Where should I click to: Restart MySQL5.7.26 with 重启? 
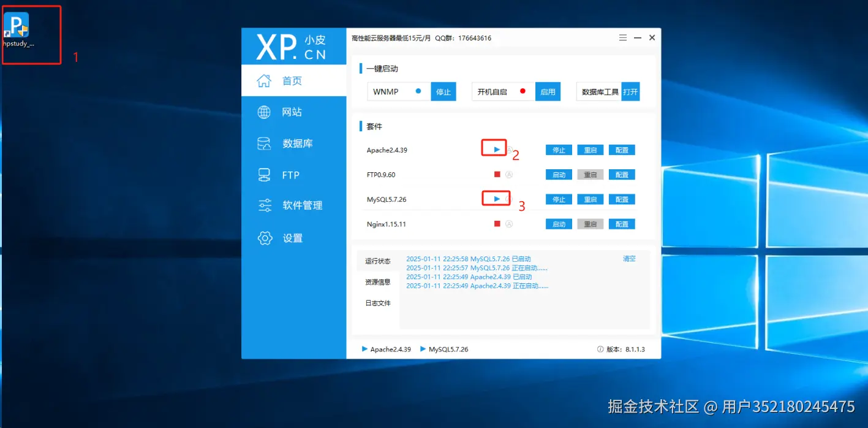590,199
